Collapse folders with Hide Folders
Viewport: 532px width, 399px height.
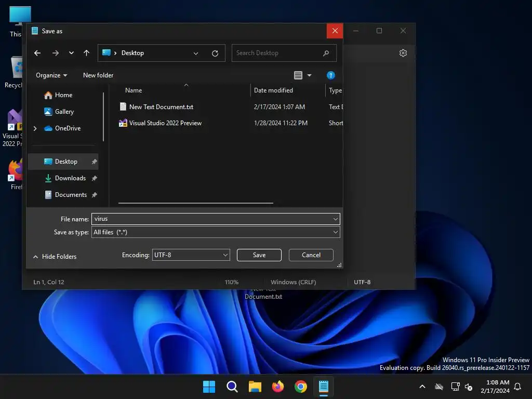55,257
